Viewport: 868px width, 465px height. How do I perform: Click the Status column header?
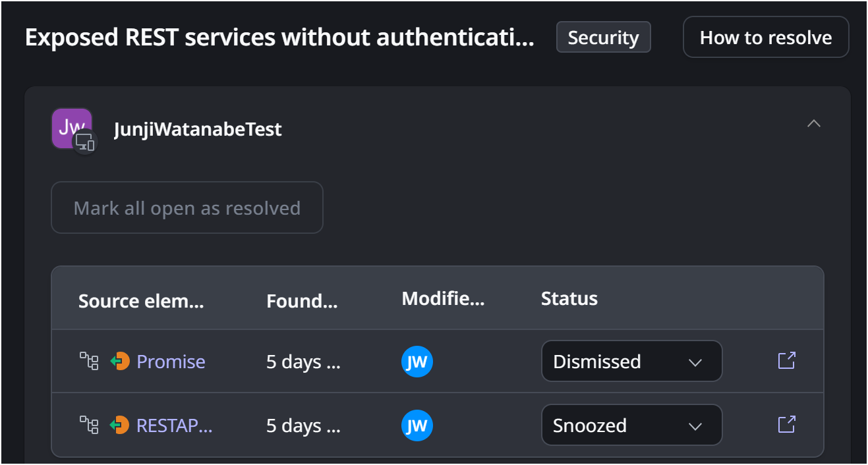click(569, 299)
